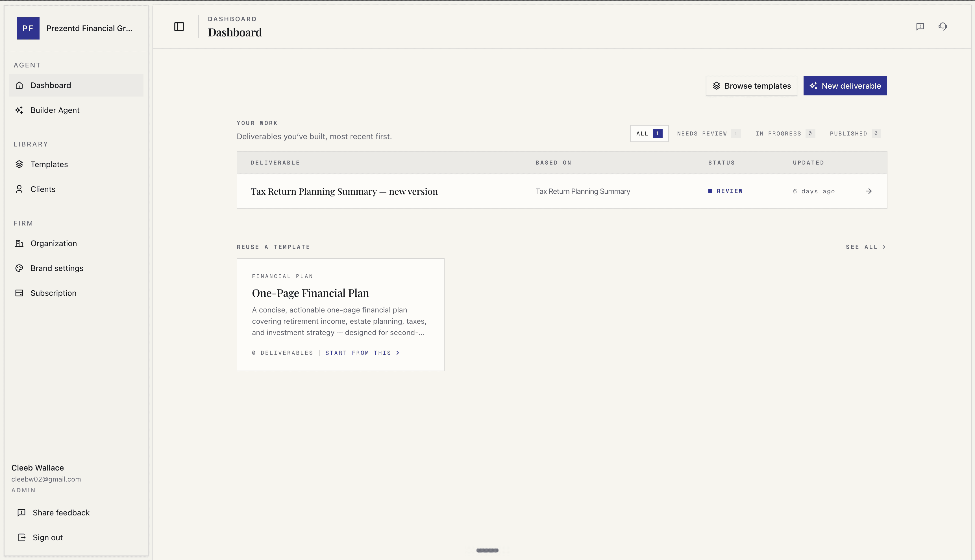Filter by In Progress tab
Viewport: 975px width, 560px height.
(x=785, y=134)
